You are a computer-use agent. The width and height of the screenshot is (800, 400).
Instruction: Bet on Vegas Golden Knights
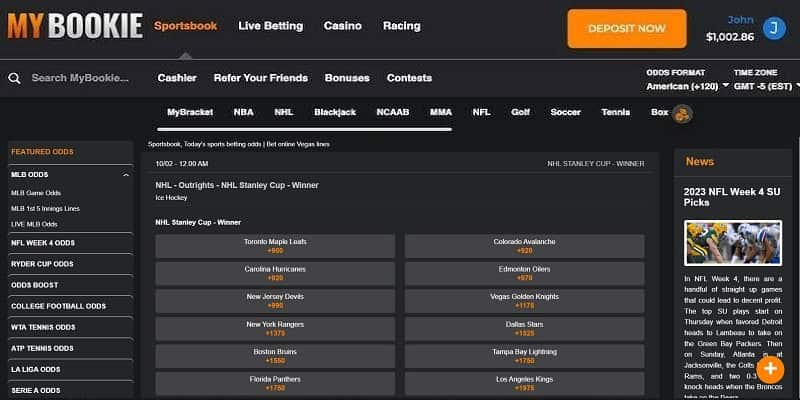[x=524, y=302]
